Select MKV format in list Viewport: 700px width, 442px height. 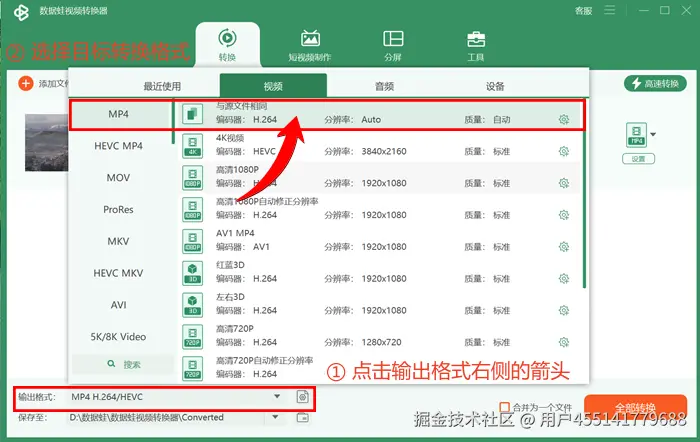(x=118, y=242)
